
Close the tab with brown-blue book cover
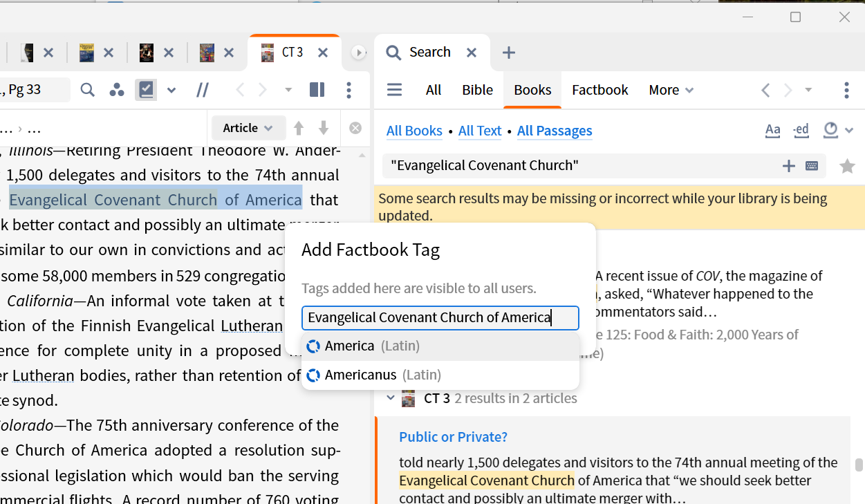click(229, 53)
